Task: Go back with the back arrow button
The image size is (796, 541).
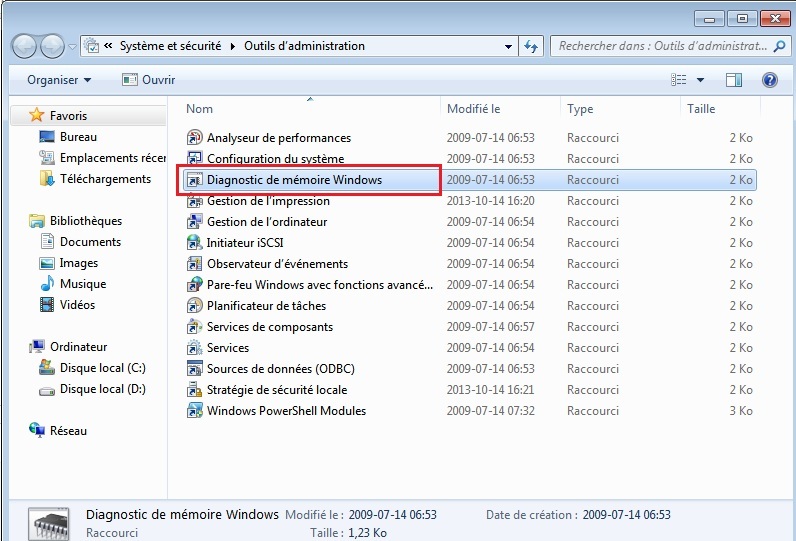Action: pyautogui.click(x=23, y=46)
